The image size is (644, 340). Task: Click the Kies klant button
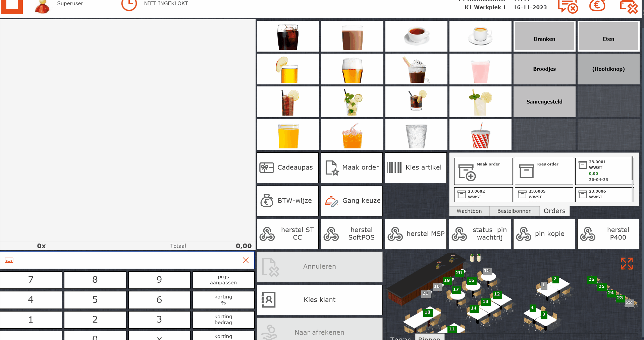click(319, 300)
